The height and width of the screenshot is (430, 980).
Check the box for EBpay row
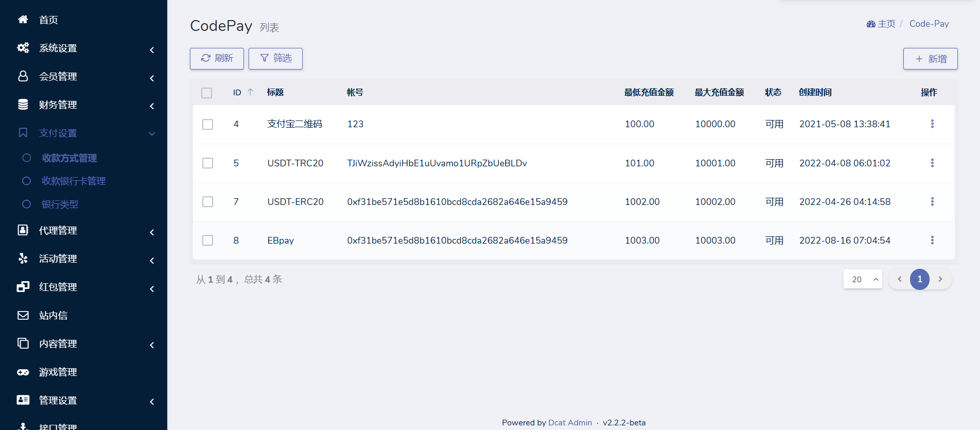click(x=208, y=240)
